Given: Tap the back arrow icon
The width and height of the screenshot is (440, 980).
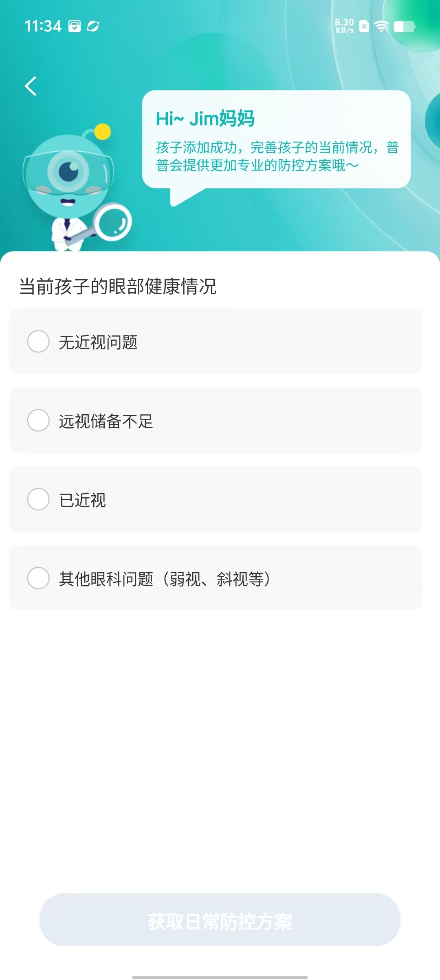Looking at the screenshot, I should coord(31,86).
